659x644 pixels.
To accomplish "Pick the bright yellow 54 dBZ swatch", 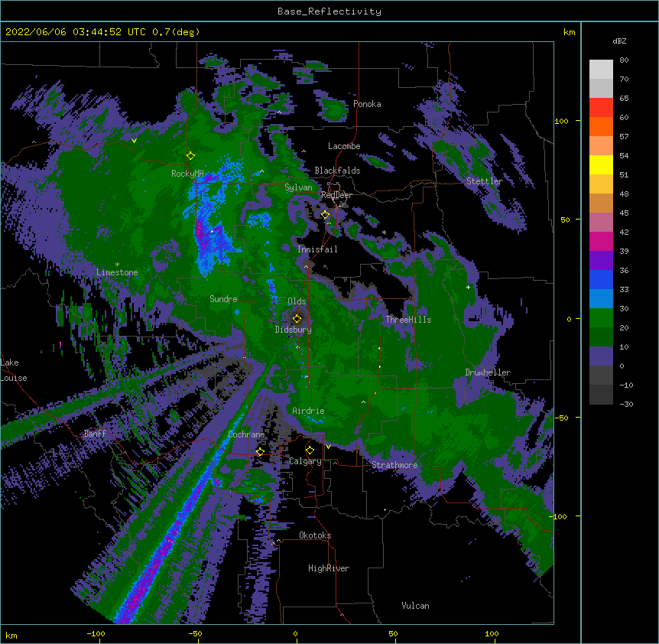I will pos(601,164).
